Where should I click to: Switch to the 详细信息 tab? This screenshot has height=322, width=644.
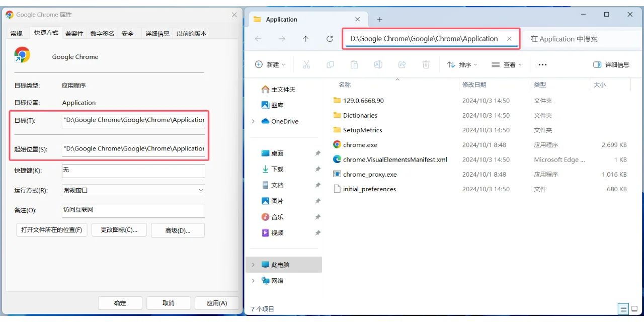(x=157, y=34)
